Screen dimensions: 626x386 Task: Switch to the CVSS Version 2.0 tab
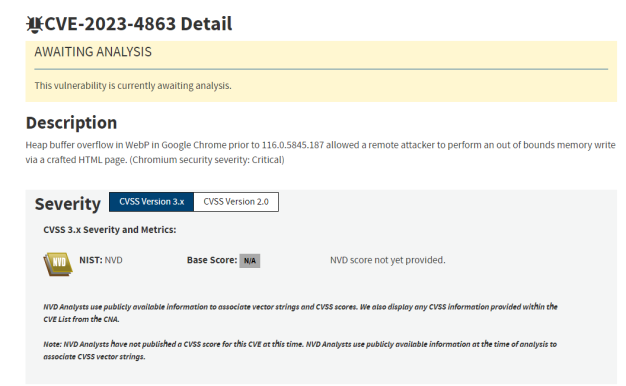(236, 202)
